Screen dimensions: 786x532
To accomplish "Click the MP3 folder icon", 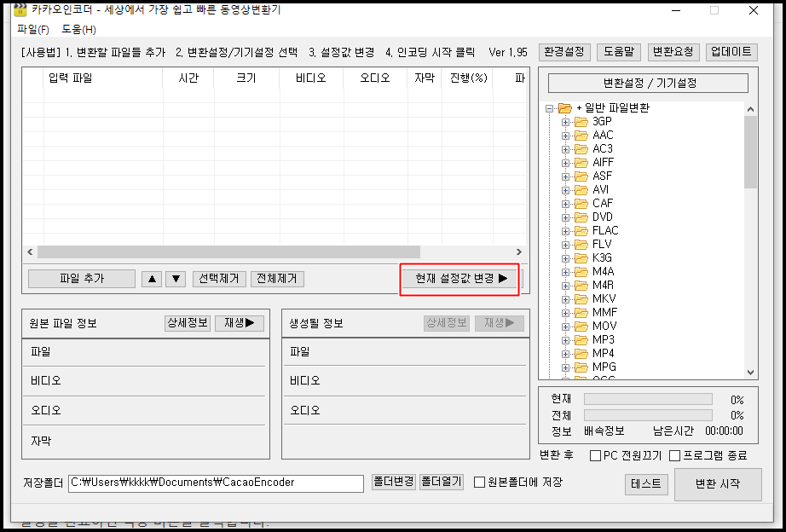I will coord(581,340).
